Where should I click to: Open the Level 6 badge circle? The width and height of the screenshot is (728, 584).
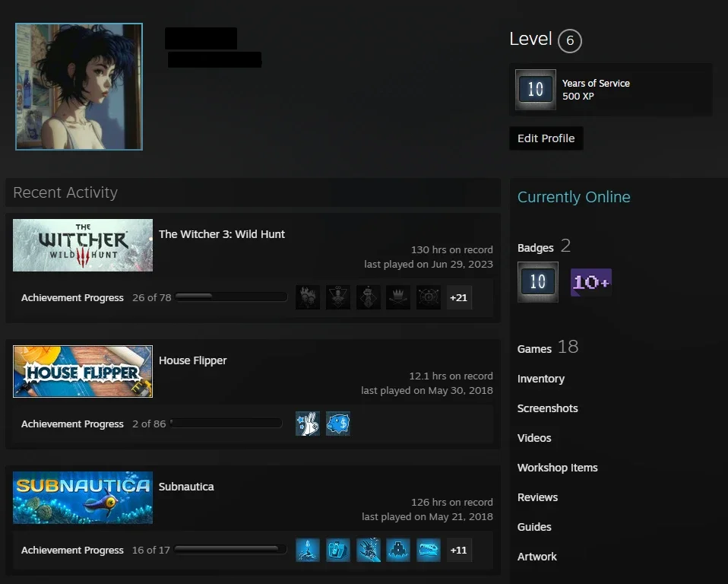pos(570,41)
